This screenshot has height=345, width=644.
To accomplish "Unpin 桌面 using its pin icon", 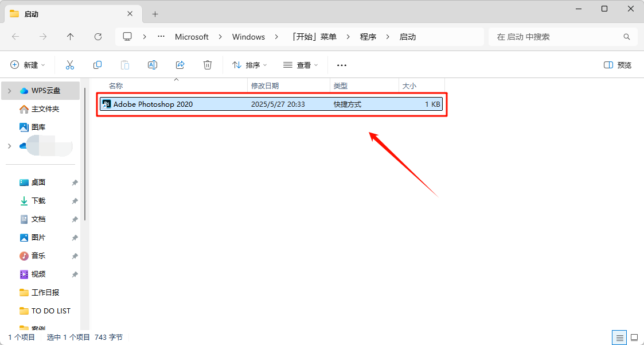I will point(75,183).
